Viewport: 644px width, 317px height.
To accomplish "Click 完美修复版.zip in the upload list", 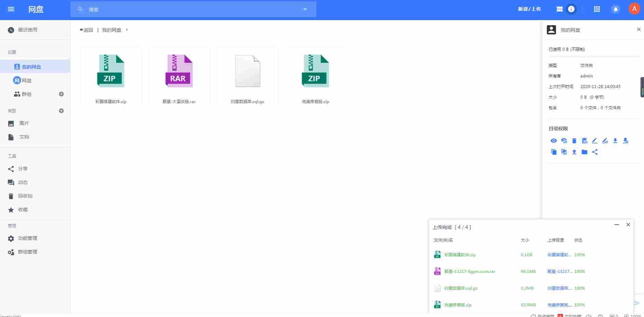I will [x=458, y=305].
